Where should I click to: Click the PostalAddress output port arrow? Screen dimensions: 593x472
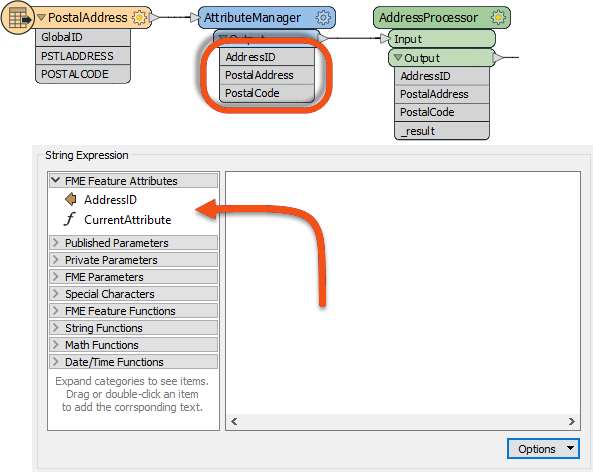[x=155, y=17]
